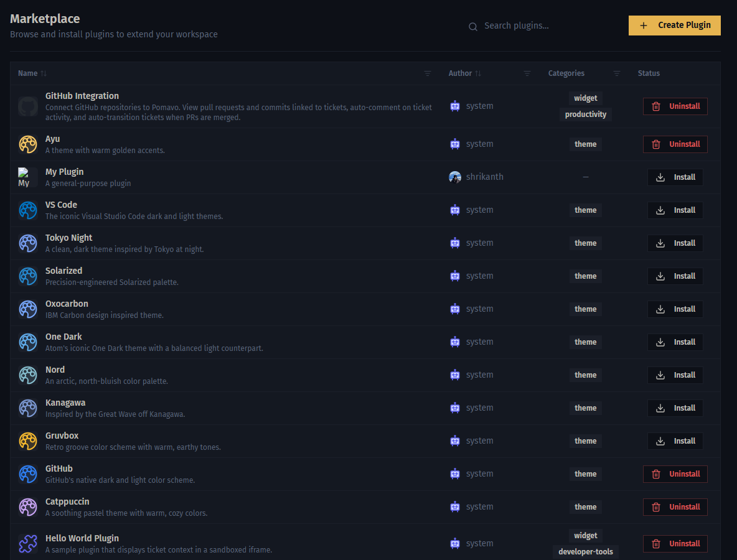Click the Solarized palette icon
The width and height of the screenshot is (737, 560).
28,276
